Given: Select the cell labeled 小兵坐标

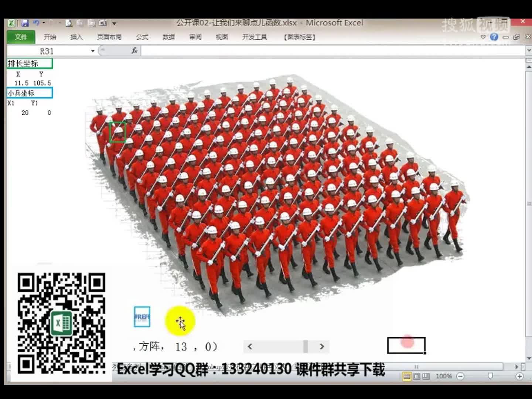Looking at the screenshot, I should click(x=30, y=93).
